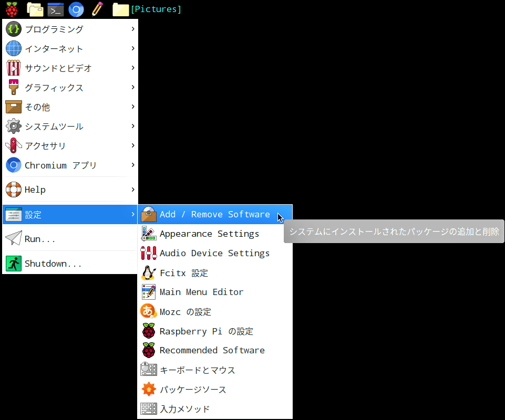Expand the その他 submenu arrow
505x420 pixels.
click(x=133, y=107)
